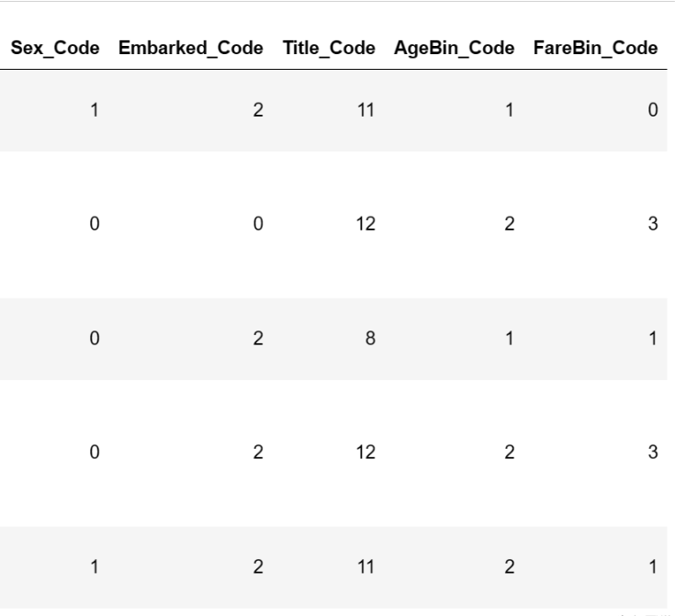Select second row's Title_Code value 12
This screenshot has width=675, height=616.
[x=366, y=225]
